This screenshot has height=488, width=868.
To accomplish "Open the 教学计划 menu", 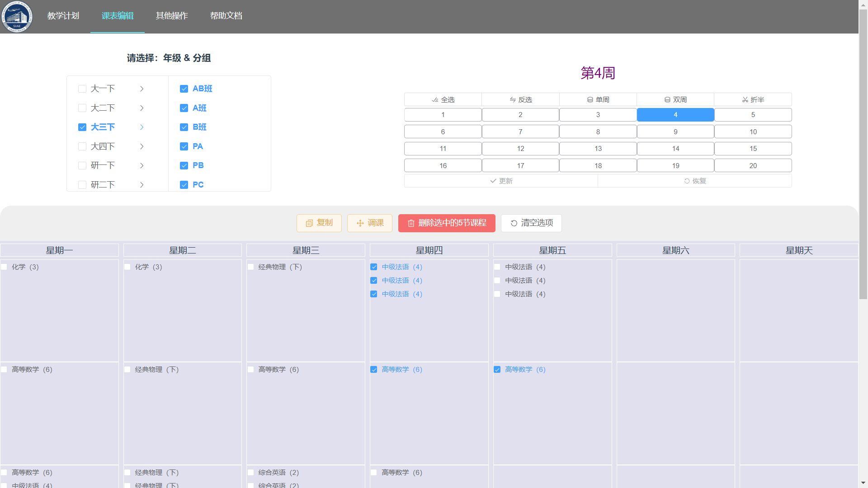I will [x=63, y=16].
